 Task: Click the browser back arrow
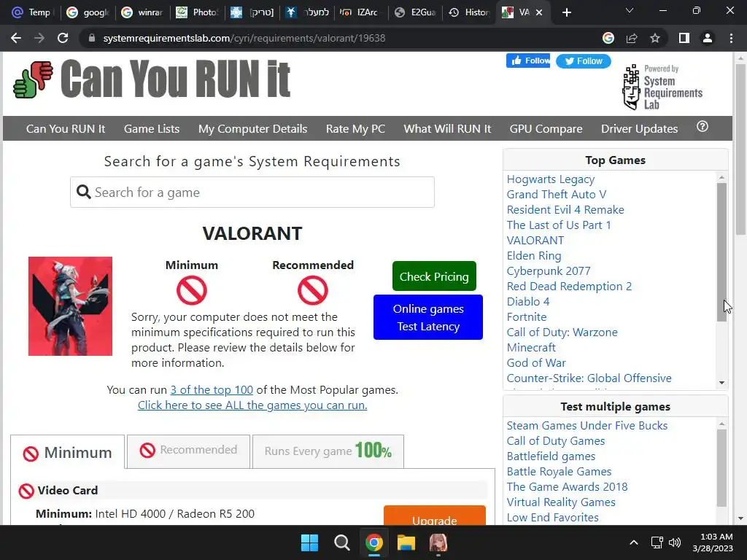coord(16,38)
